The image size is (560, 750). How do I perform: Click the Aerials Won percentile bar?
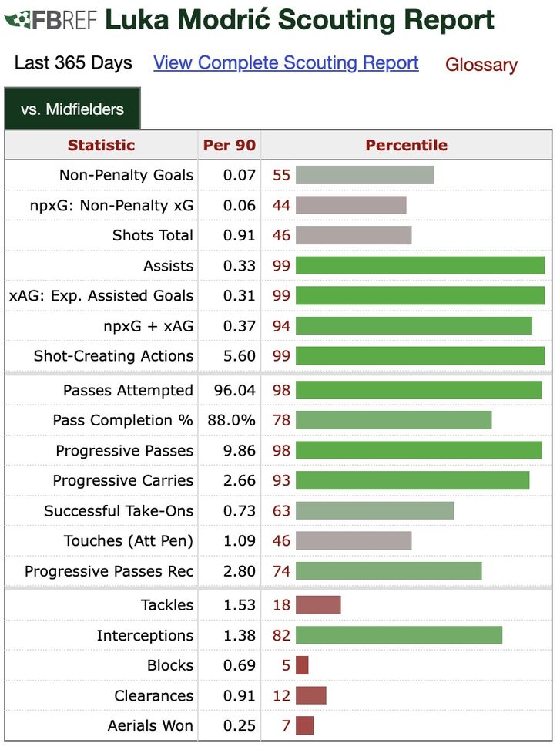coord(305,725)
